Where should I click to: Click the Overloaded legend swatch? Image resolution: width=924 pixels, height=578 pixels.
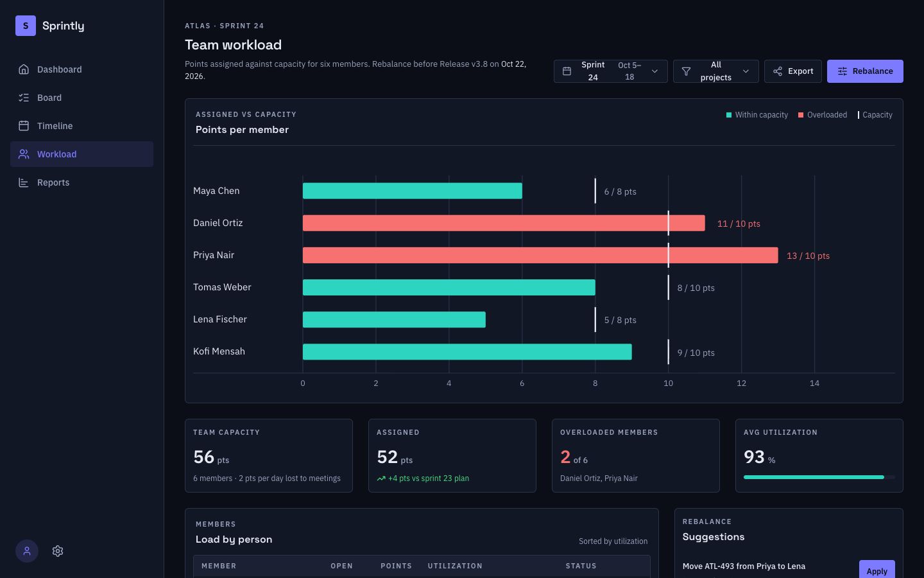click(801, 115)
